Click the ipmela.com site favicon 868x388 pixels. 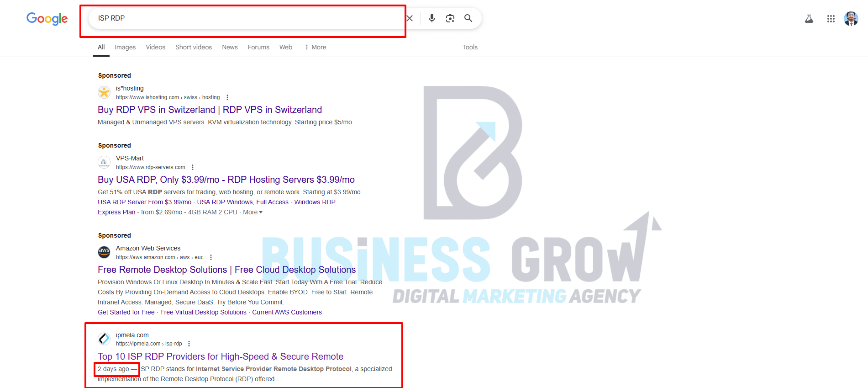pyautogui.click(x=104, y=339)
